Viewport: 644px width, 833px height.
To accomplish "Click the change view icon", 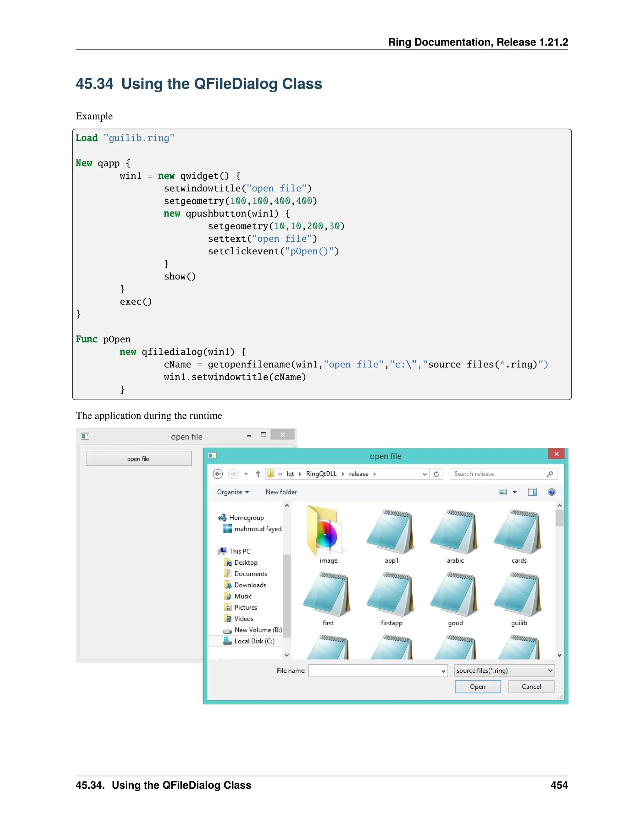I will pos(503,492).
